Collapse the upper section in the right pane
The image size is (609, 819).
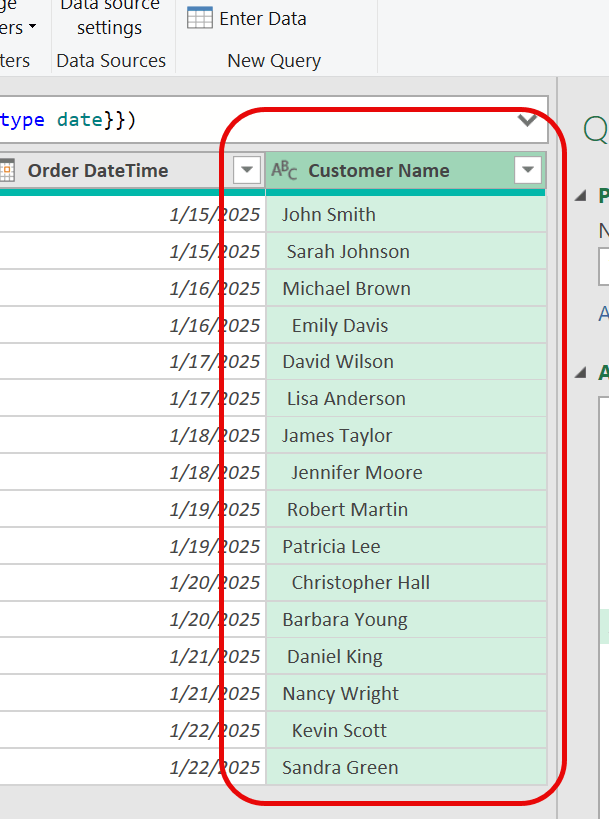tap(581, 196)
